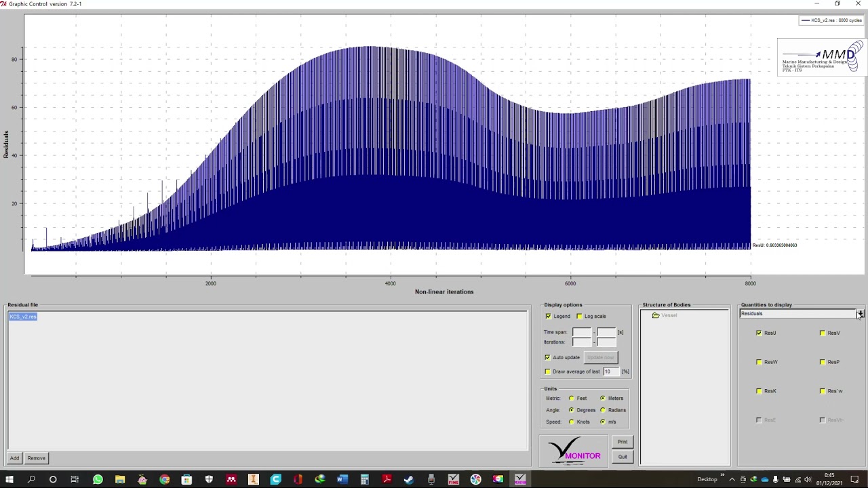This screenshot has width=868, height=488.
Task: Enable the Log scale checkbox
Action: pos(579,317)
